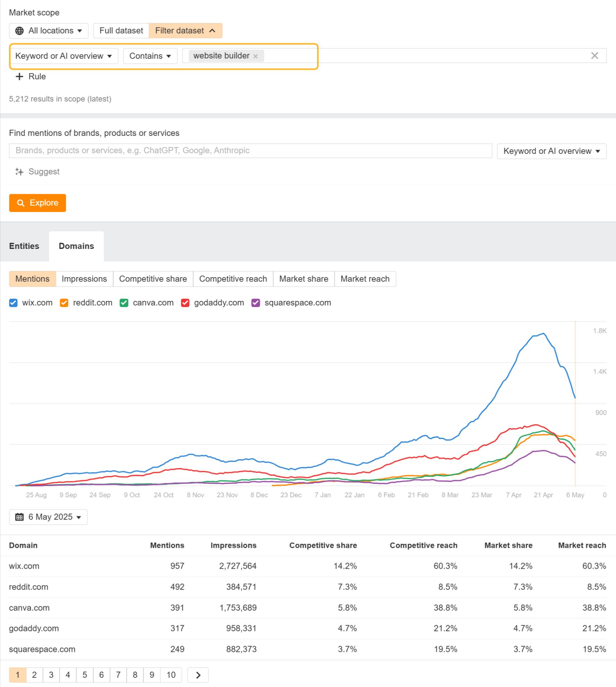Image resolution: width=616 pixels, height=687 pixels.
Task: Focus the brands, products or services input
Action: point(251,151)
